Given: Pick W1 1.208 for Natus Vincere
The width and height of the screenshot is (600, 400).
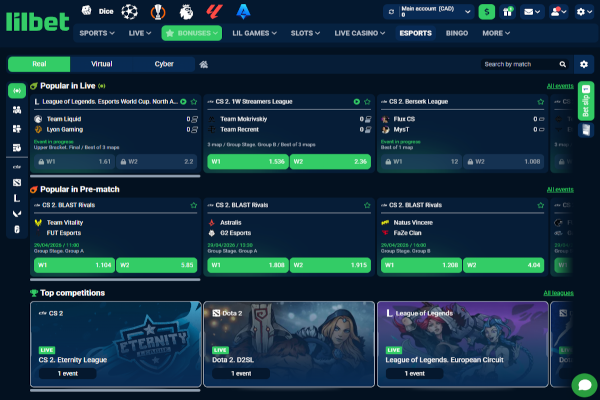Looking at the screenshot, I should point(421,265).
